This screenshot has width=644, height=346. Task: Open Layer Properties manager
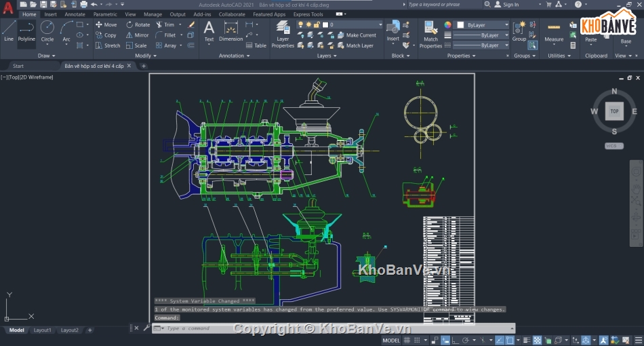[283, 35]
